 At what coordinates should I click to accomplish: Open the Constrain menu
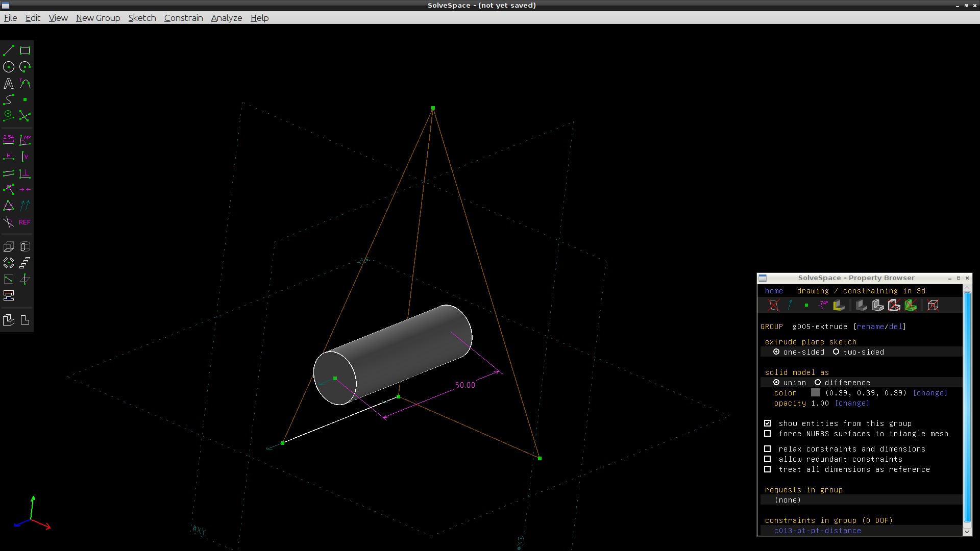pyautogui.click(x=183, y=18)
